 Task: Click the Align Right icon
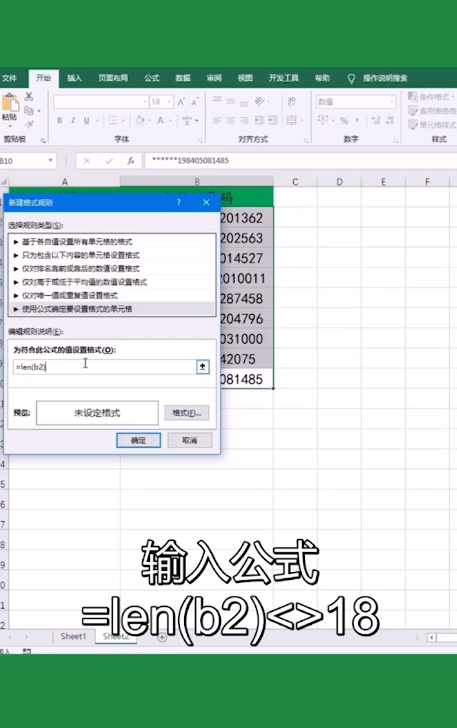click(x=244, y=120)
